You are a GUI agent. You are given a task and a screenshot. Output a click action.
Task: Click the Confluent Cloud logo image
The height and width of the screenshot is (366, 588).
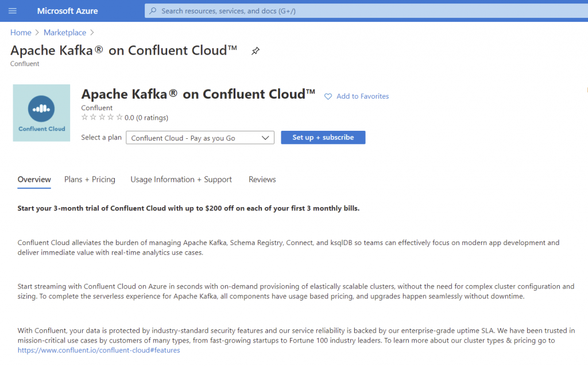(x=41, y=113)
